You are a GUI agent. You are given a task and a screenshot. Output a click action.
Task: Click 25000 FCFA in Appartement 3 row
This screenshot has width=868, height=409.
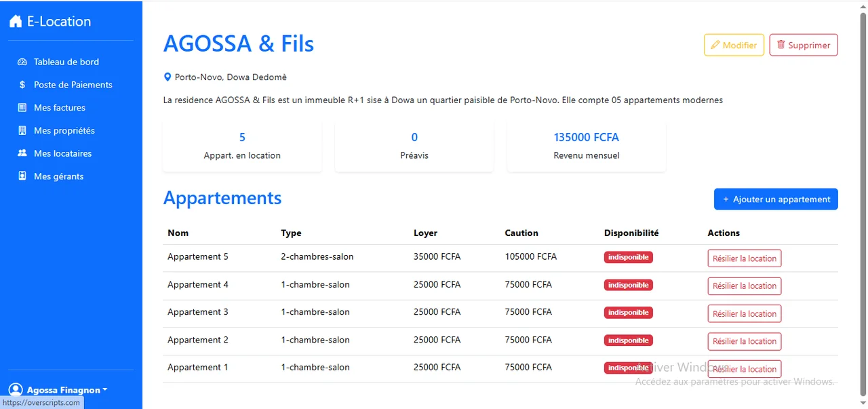pyautogui.click(x=437, y=312)
